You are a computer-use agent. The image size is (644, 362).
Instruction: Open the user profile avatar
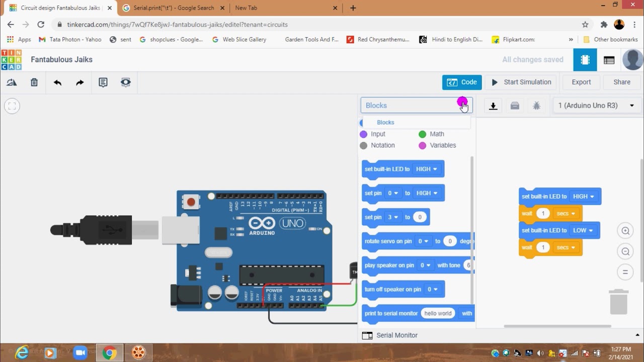(x=633, y=60)
